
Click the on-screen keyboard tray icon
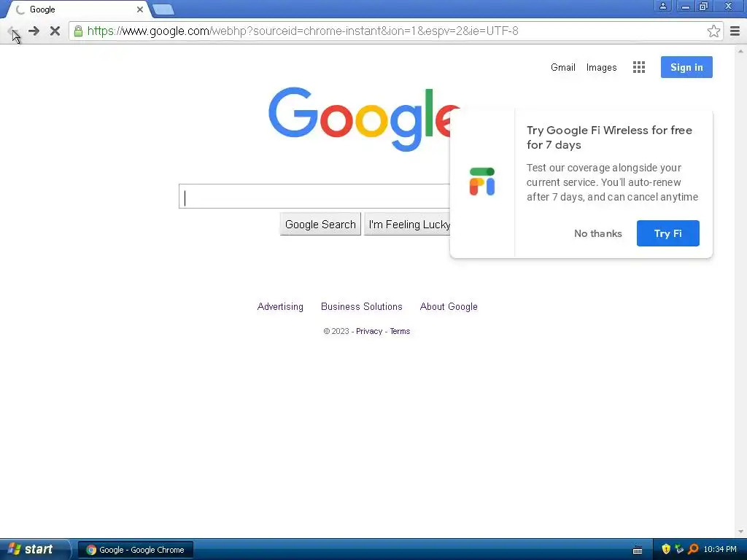coord(638,550)
